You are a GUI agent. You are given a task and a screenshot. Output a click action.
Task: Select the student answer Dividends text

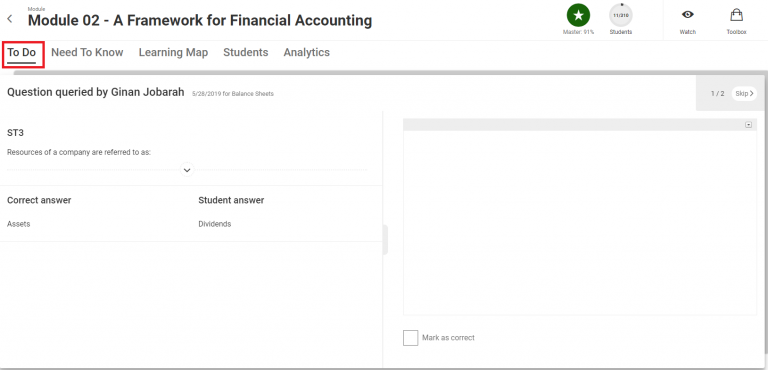[x=215, y=224]
